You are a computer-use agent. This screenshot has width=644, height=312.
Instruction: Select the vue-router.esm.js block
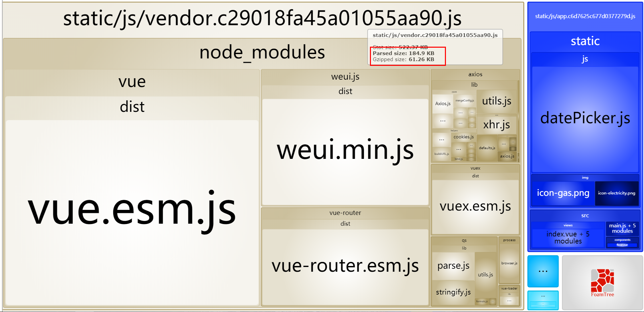(345, 267)
